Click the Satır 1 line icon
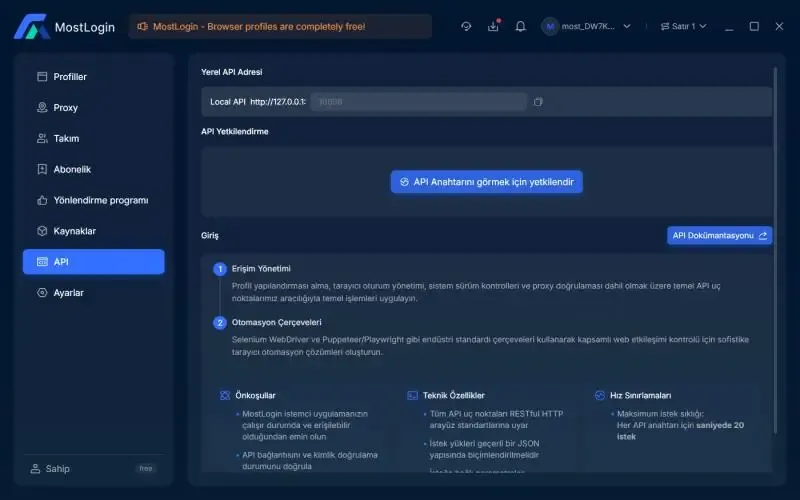The height and width of the screenshot is (500, 800). pyautogui.click(x=665, y=26)
